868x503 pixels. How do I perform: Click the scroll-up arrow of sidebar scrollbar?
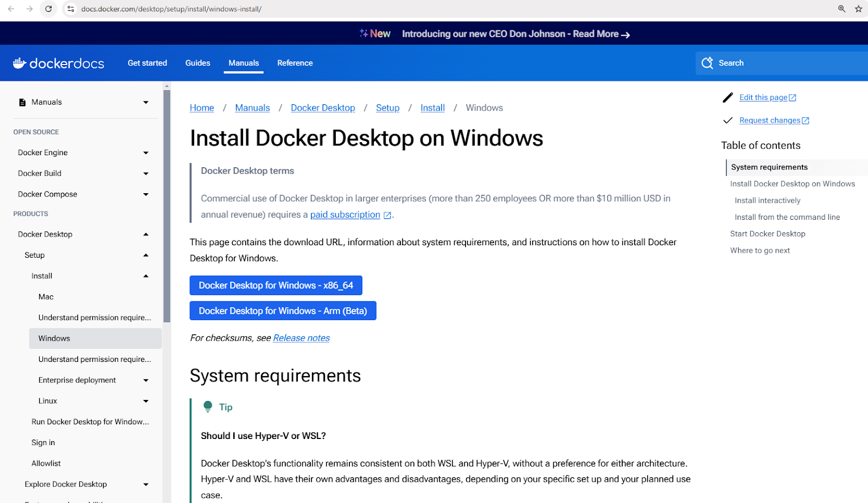pos(167,86)
